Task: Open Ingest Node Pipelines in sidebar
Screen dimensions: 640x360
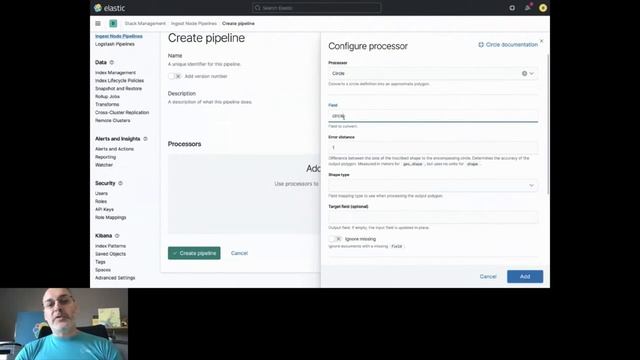Action: (x=119, y=36)
